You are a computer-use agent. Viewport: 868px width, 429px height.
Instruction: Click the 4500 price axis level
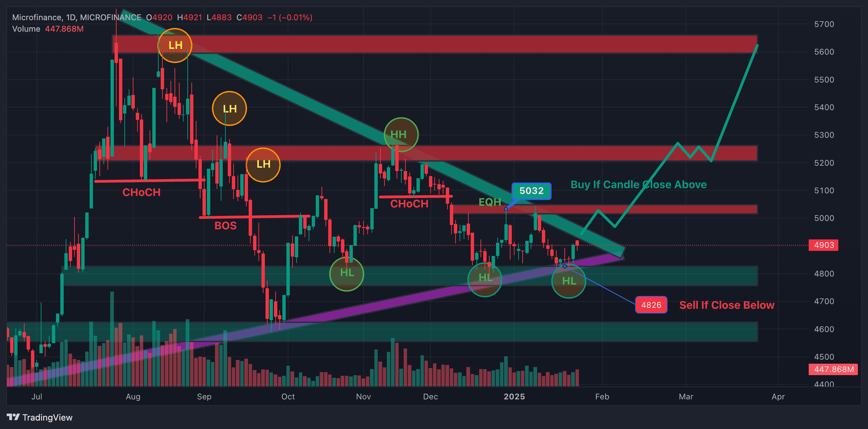pyautogui.click(x=824, y=357)
